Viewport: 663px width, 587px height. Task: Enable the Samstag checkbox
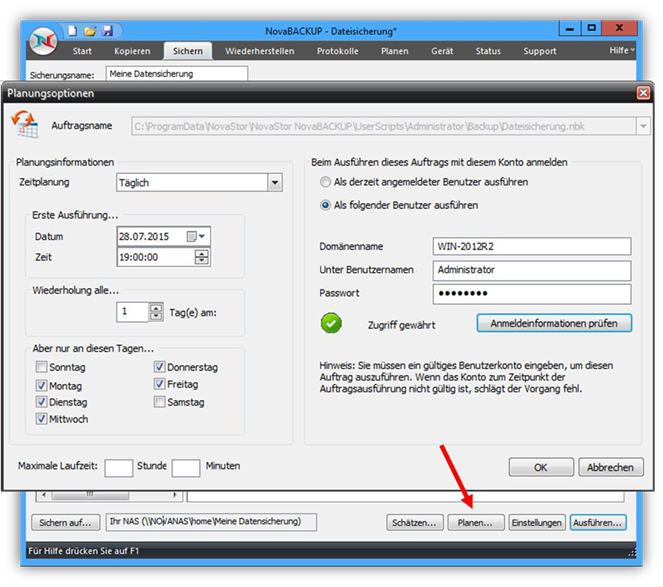(159, 402)
